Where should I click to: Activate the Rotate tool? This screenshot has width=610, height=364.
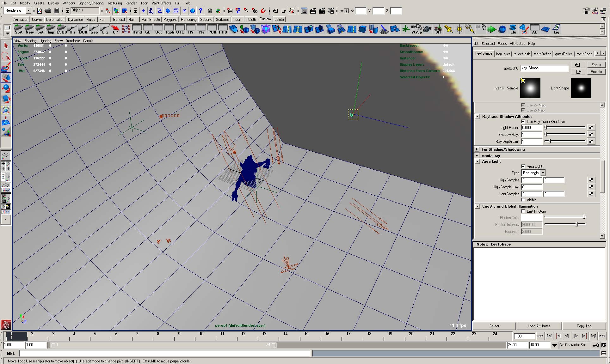pos(6,88)
